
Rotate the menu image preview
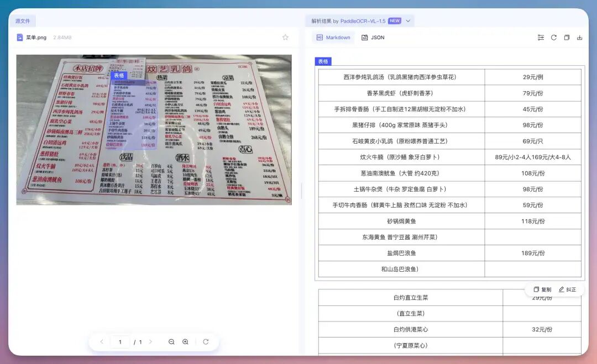coord(205,341)
